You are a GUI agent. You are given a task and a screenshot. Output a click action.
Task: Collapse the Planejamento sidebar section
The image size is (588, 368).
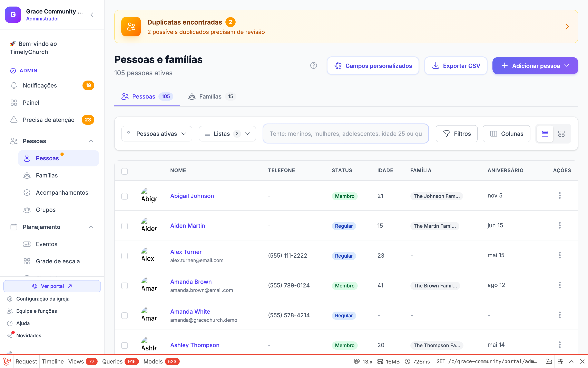point(91,227)
